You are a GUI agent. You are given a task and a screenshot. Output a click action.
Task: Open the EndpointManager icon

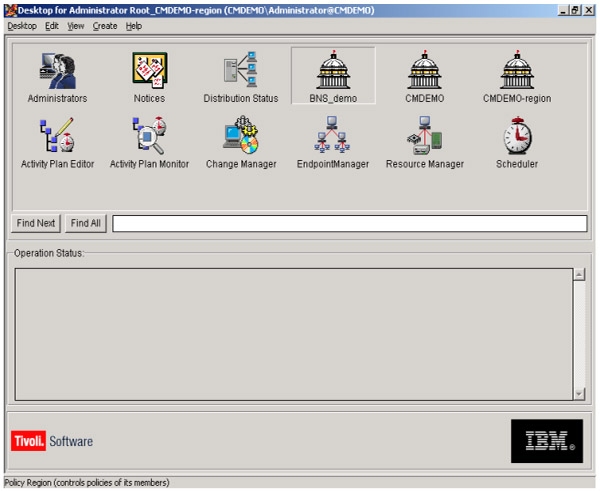(x=332, y=136)
